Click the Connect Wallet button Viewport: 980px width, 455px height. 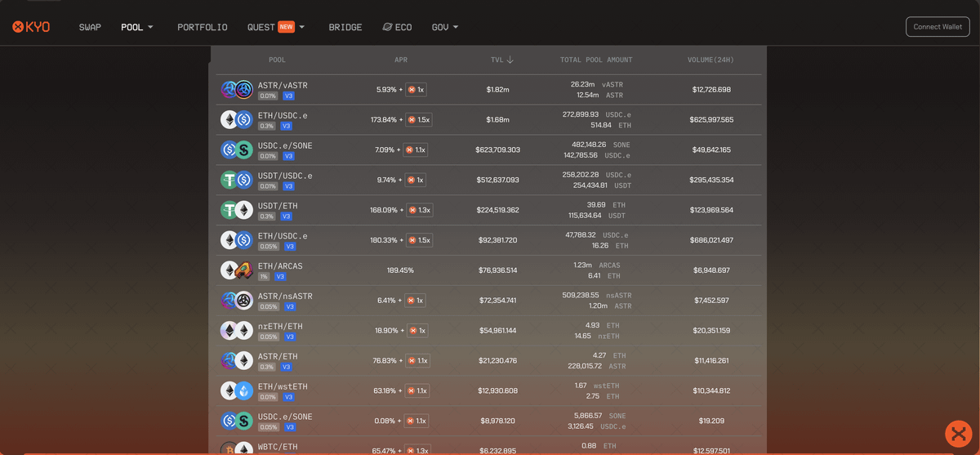click(x=938, y=27)
